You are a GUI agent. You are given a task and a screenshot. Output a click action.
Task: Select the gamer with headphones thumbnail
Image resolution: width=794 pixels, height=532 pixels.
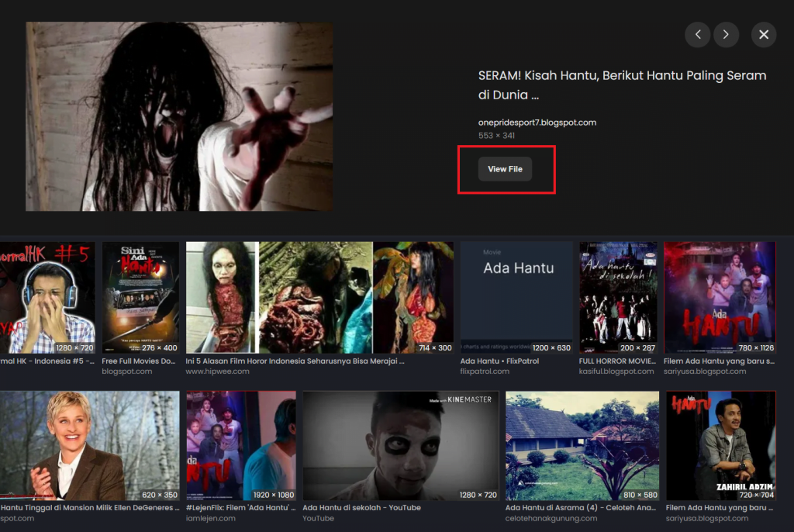coord(47,298)
